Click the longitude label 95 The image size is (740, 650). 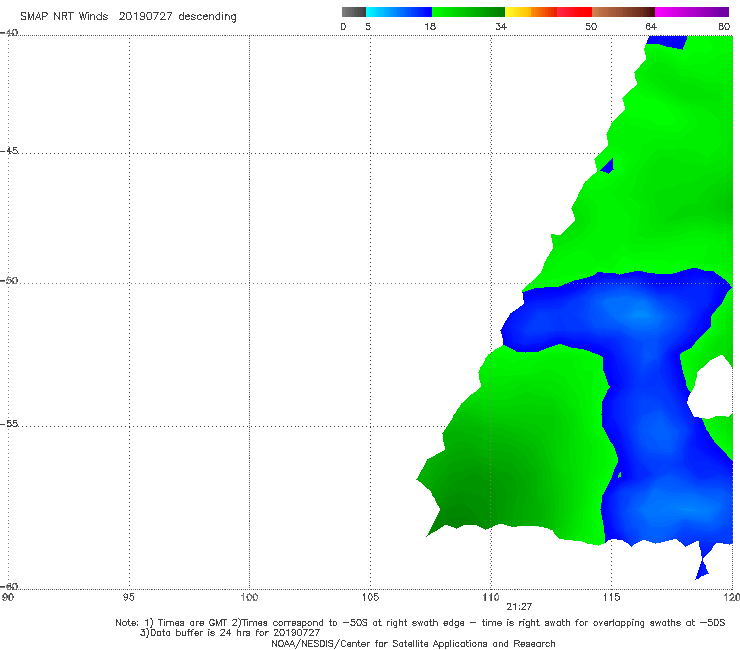coord(128,597)
